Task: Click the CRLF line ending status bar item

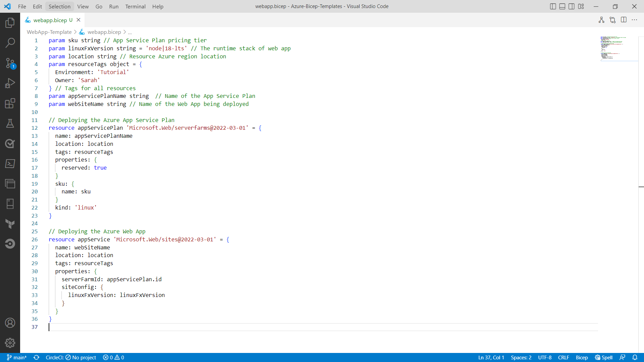Action: (x=564, y=358)
